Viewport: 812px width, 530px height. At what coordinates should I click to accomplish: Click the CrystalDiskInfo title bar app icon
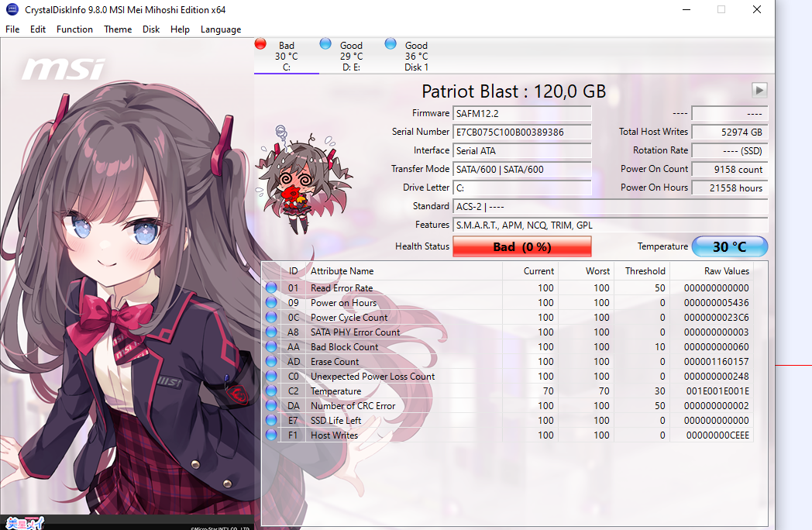12,9
